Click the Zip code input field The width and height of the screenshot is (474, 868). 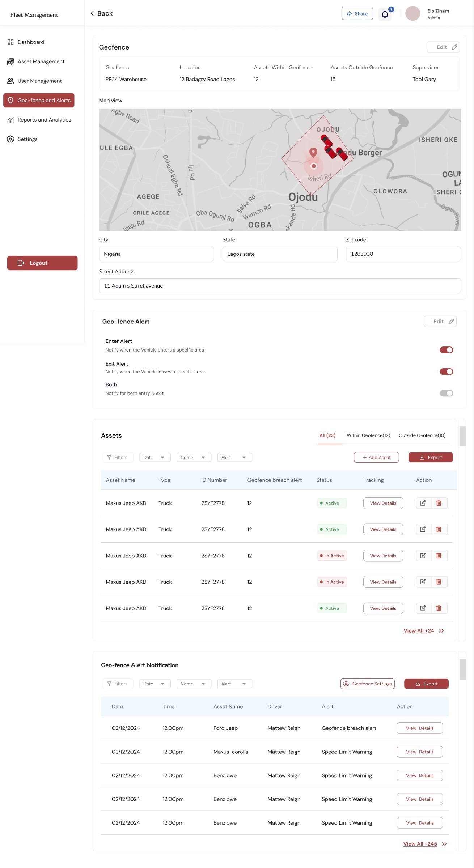tap(403, 254)
